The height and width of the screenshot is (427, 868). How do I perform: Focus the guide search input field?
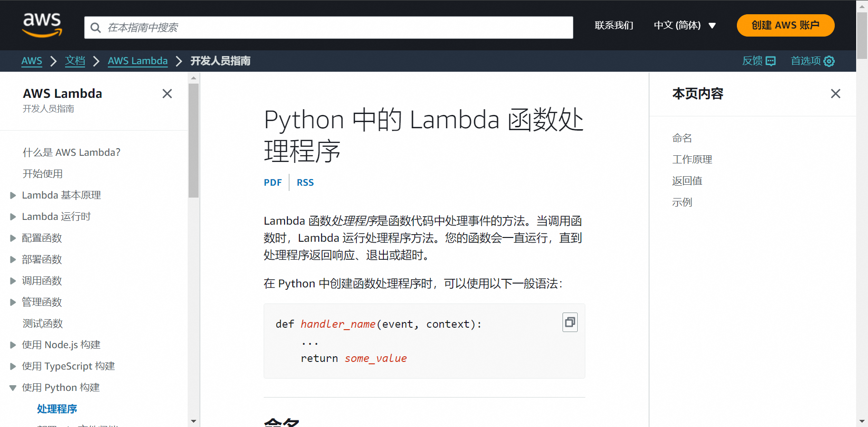(329, 28)
